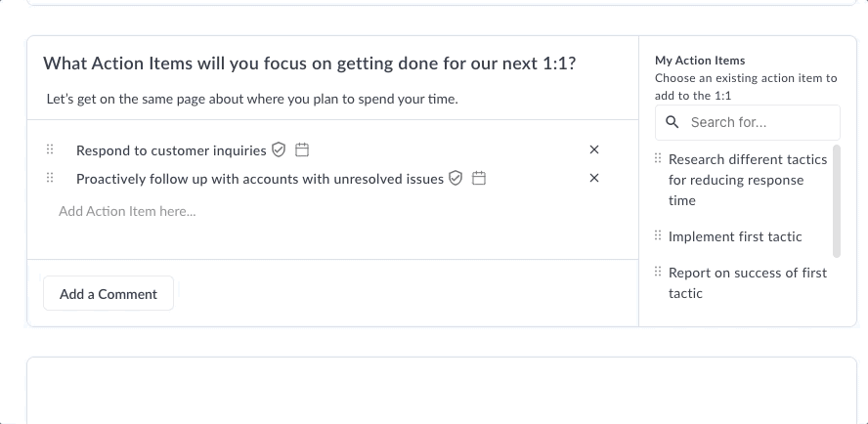Image resolution: width=868 pixels, height=424 pixels.
Task: Open calendar icon for Respond to customer inquiries
Action: pos(302,150)
